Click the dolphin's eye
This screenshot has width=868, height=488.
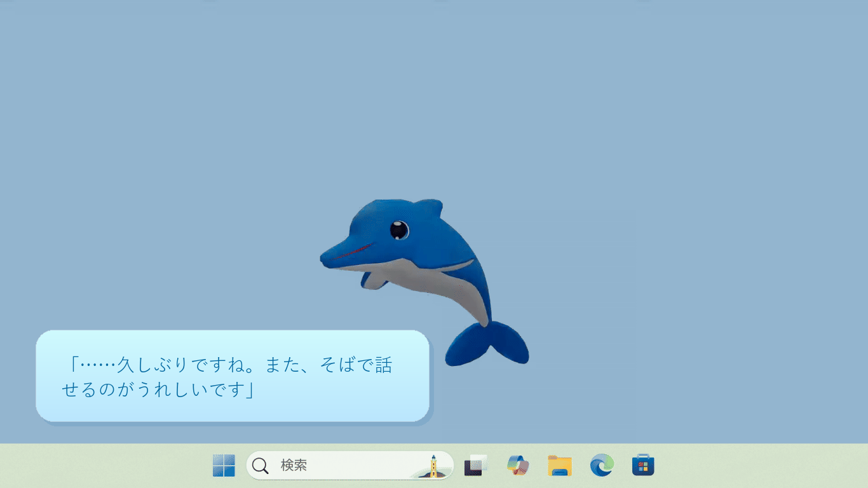pos(399,229)
